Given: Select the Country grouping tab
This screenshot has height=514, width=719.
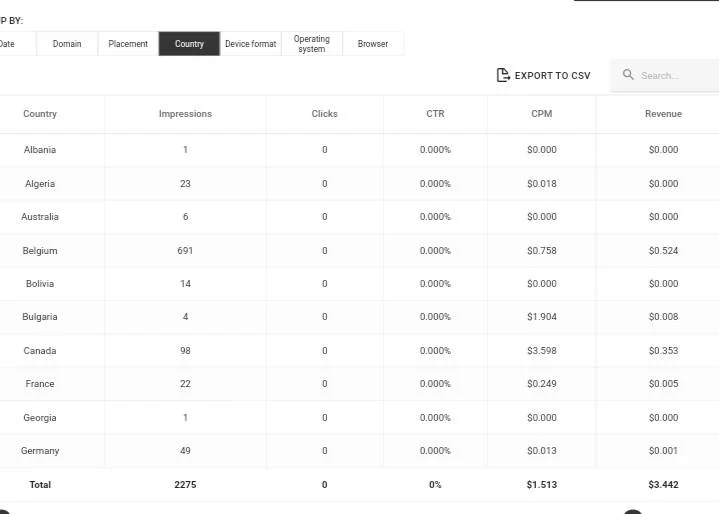Looking at the screenshot, I should (189, 44).
